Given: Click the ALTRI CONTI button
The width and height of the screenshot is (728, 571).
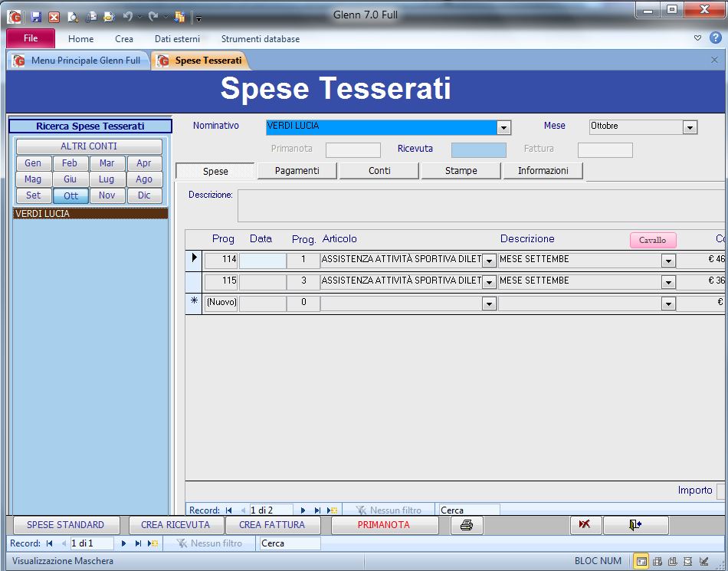Looking at the screenshot, I should 89,146.
